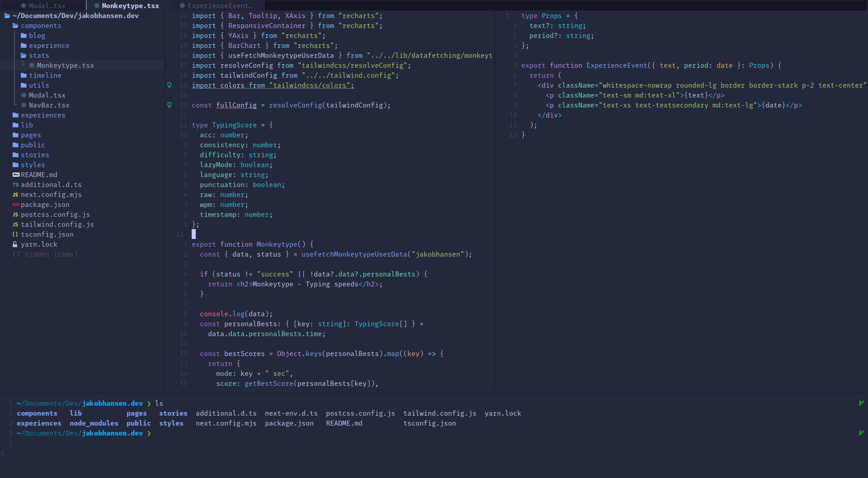Click green check on last terminal prompt
The image size is (868, 478).
pyautogui.click(x=861, y=433)
